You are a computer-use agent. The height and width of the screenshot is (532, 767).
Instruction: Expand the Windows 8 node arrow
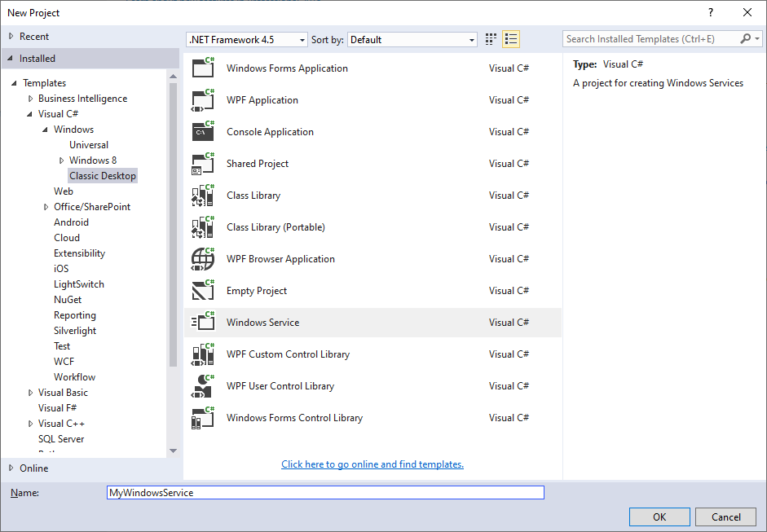[61, 160]
